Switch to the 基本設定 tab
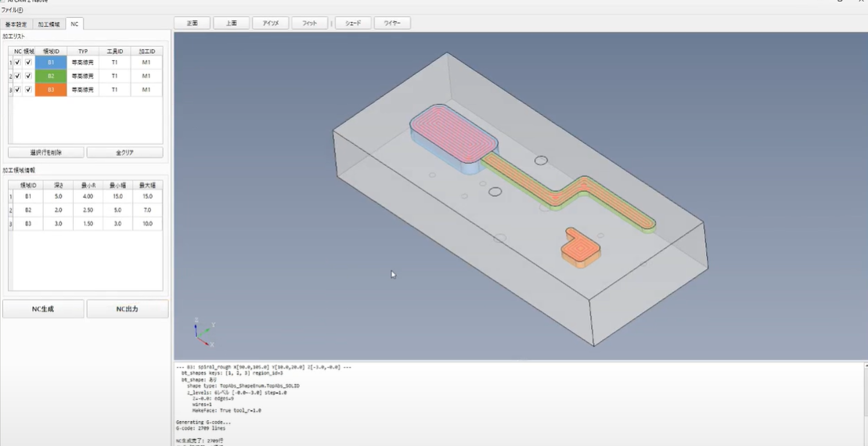The image size is (868, 446). pos(16,24)
